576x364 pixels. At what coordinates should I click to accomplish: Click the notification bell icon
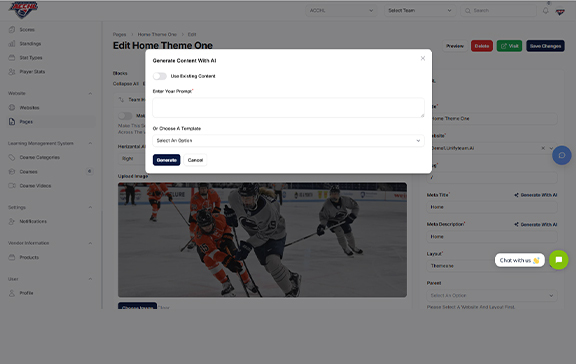546,10
